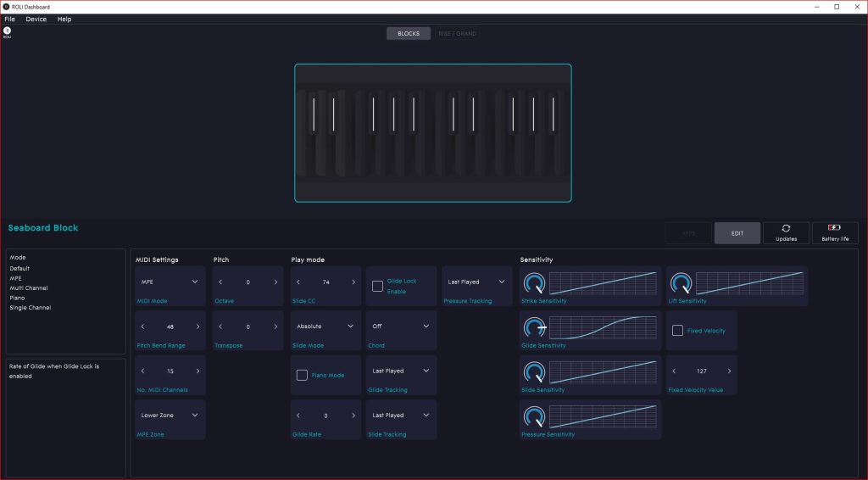868x480 pixels.
Task: Open the Glide Tracking dropdown
Action: click(x=401, y=371)
